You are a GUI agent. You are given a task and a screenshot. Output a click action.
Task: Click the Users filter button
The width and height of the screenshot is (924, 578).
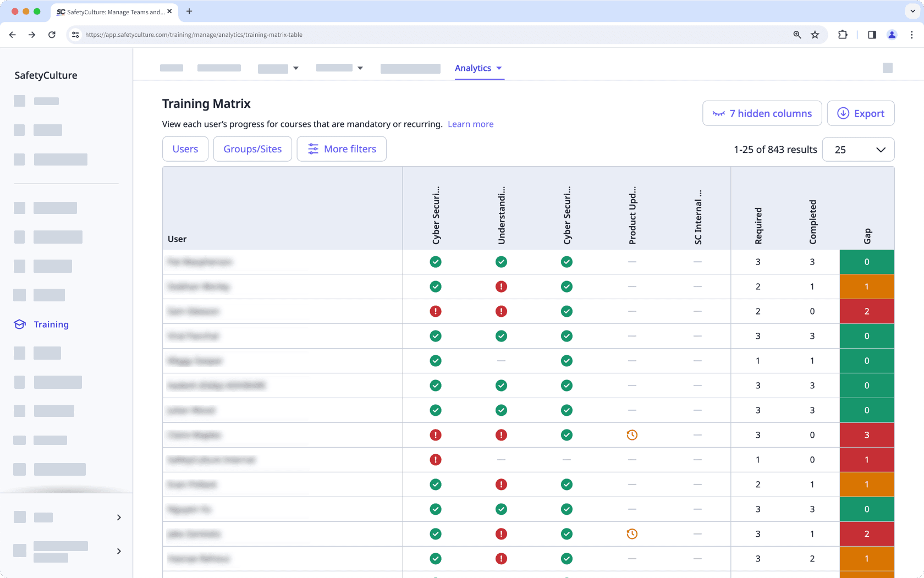coord(185,148)
